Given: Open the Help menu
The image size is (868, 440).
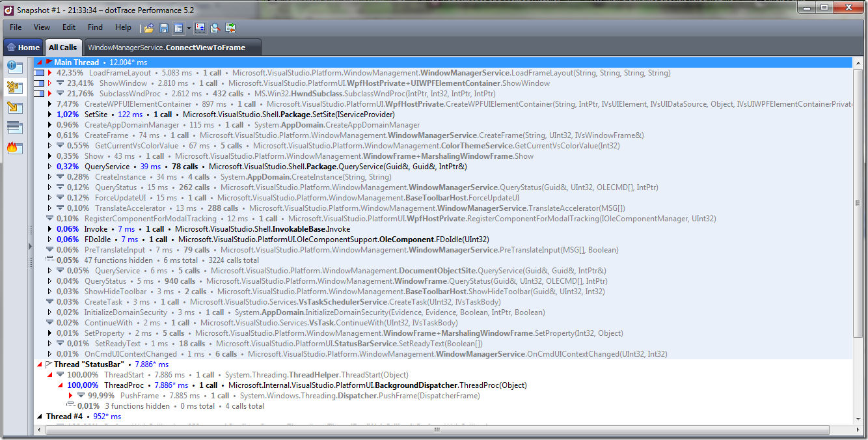Looking at the screenshot, I should (x=123, y=27).
